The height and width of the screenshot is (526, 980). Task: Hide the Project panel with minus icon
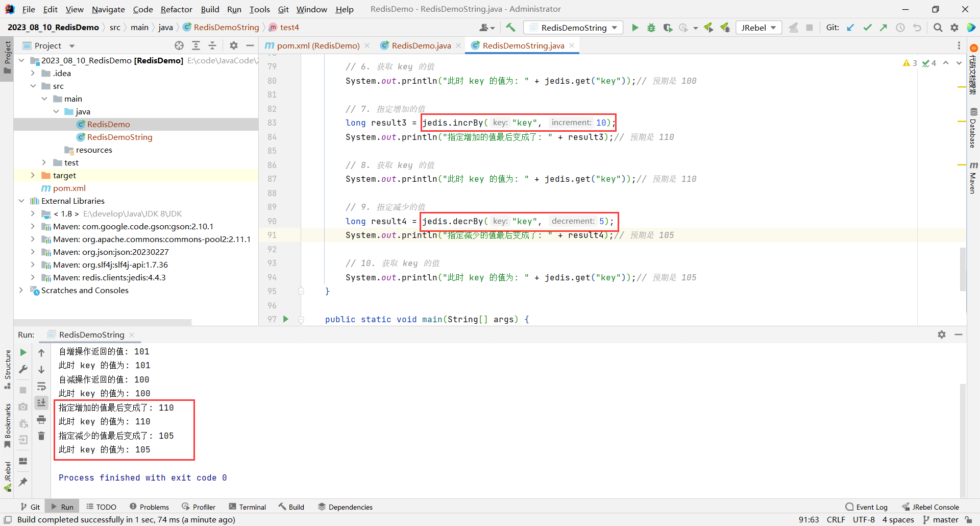pos(250,45)
